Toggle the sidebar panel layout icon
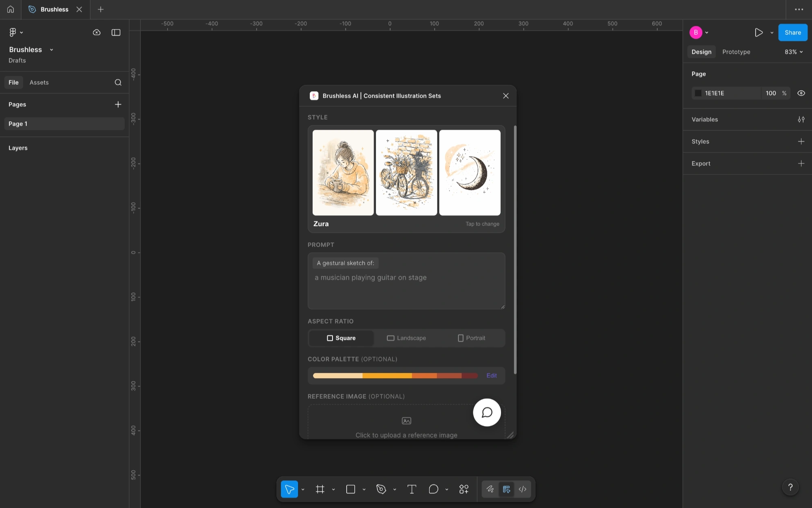Image resolution: width=812 pixels, height=508 pixels. [116, 32]
